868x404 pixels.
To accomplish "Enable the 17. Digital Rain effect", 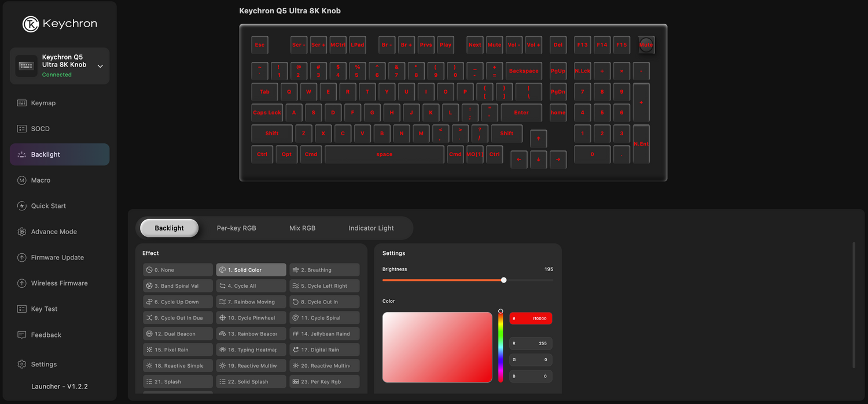I will (x=324, y=349).
